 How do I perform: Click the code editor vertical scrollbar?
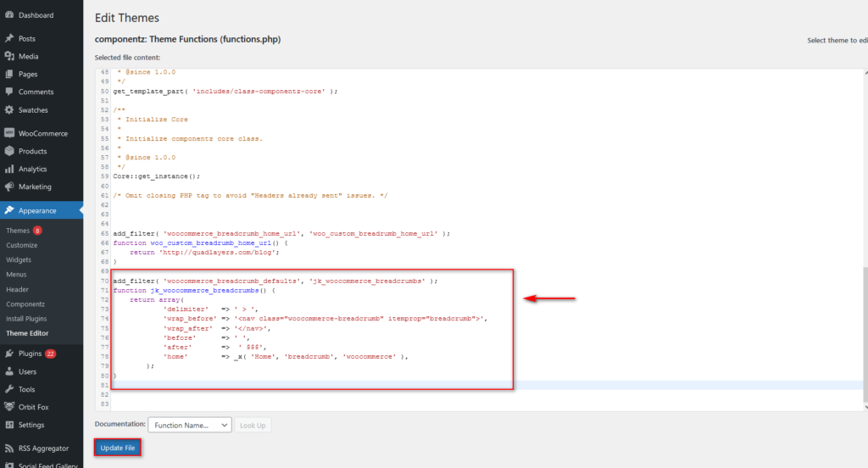click(x=865, y=335)
